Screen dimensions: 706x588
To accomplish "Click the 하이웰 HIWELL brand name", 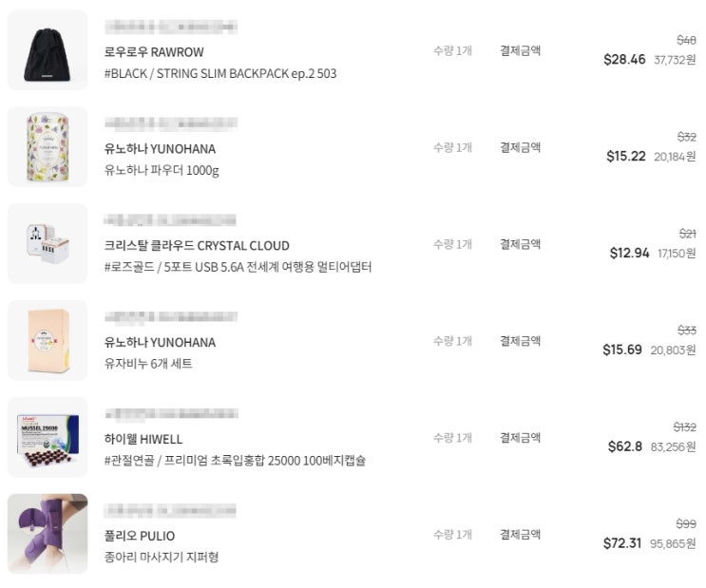I will point(143,440).
